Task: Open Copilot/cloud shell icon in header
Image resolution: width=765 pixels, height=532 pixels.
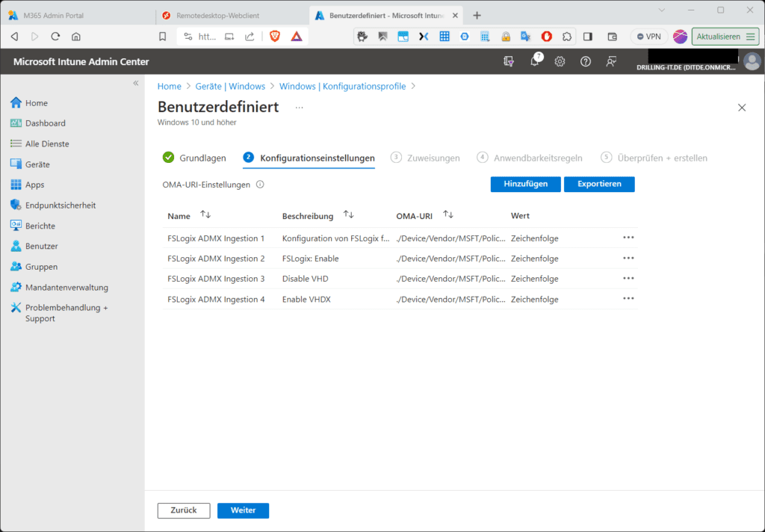Action: tap(508, 61)
